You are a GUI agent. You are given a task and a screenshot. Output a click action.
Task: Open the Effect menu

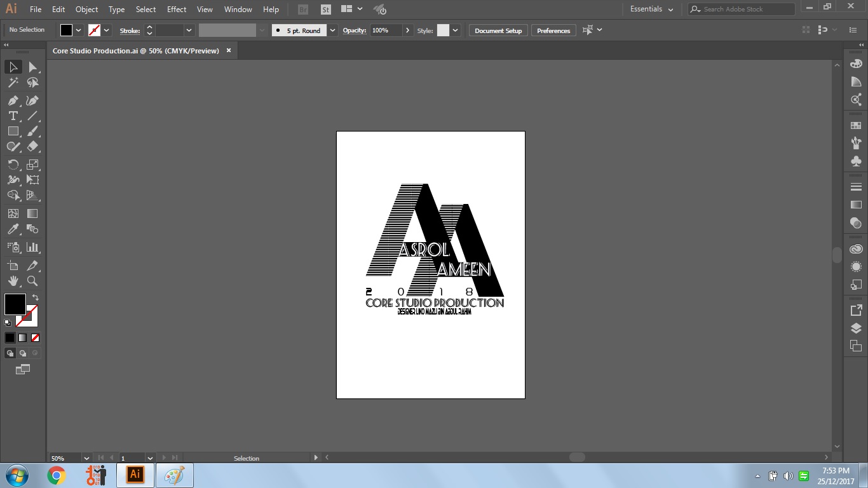(177, 10)
